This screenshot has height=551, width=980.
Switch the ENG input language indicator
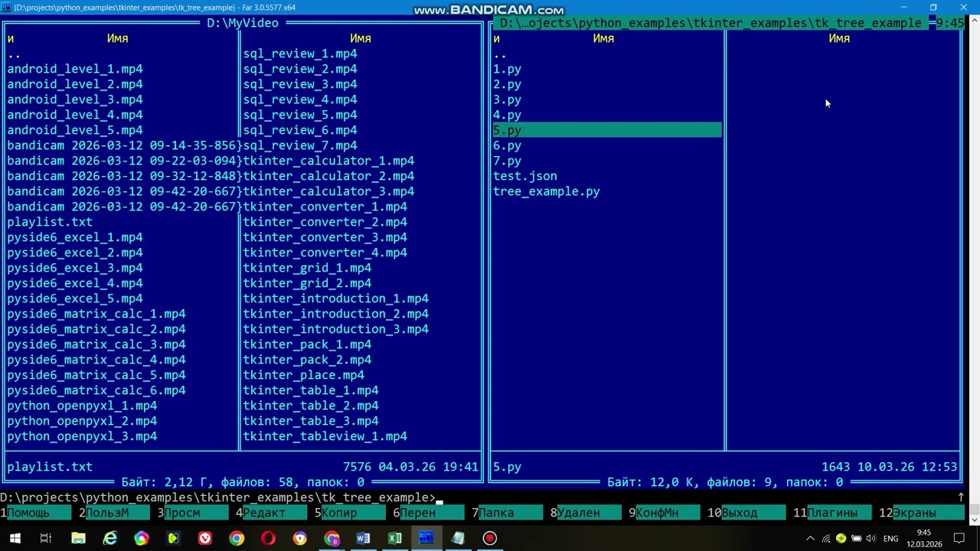tap(891, 539)
